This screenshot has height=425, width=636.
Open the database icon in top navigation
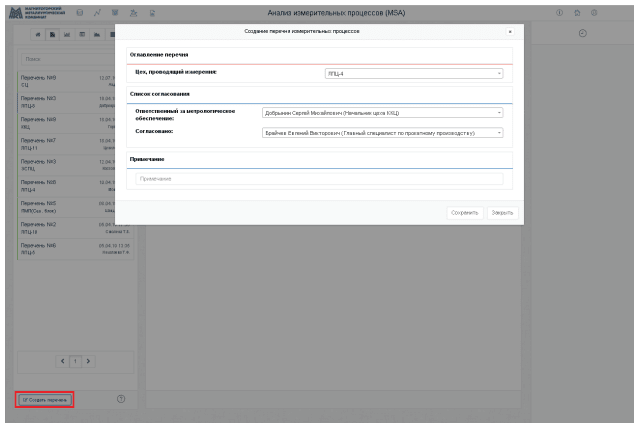pyautogui.click(x=81, y=11)
